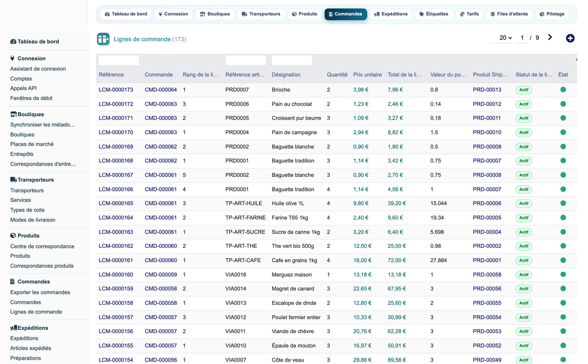The image size is (588, 364).
Task: Click the Commandes document icon in sidebar
Action: 13,282
